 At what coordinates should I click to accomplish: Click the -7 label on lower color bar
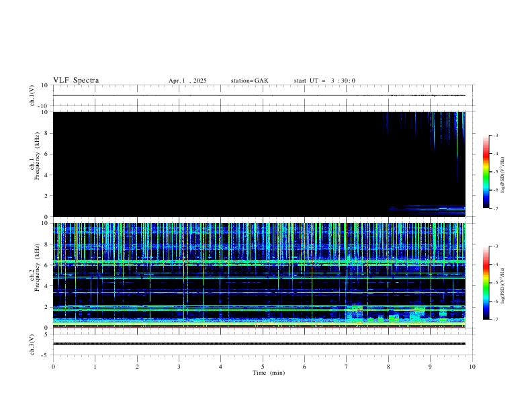[x=495, y=320]
